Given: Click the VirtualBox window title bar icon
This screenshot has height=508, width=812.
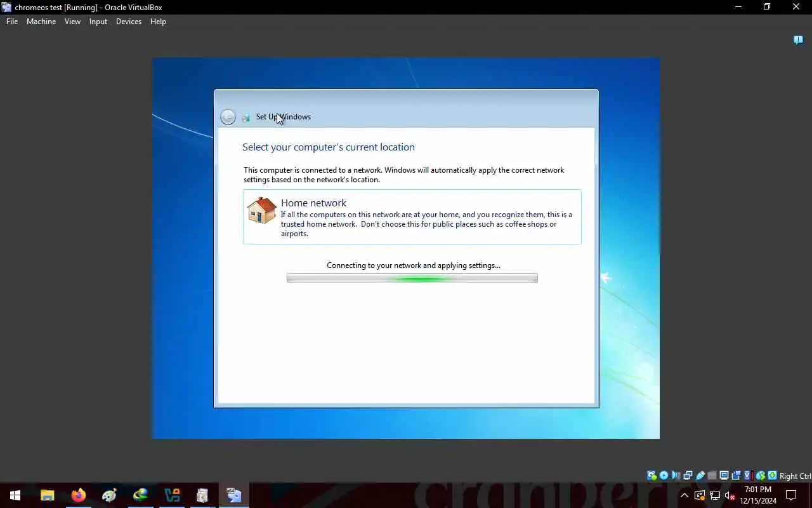Looking at the screenshot, I should tap(7, 8).
